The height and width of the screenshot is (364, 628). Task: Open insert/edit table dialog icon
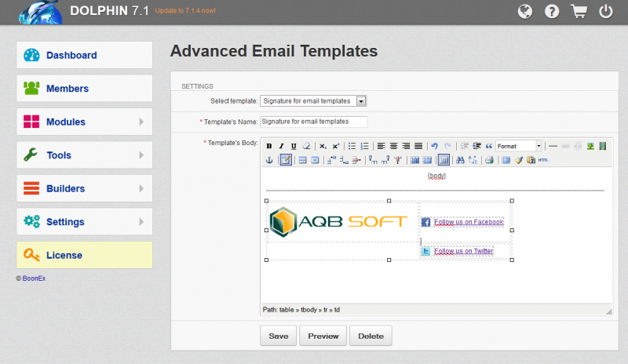tap(286, 160)
